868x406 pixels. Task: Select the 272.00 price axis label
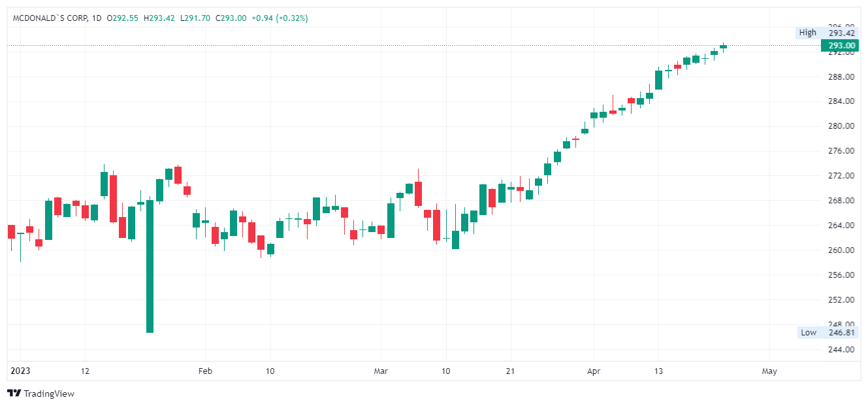pos(841,176)
